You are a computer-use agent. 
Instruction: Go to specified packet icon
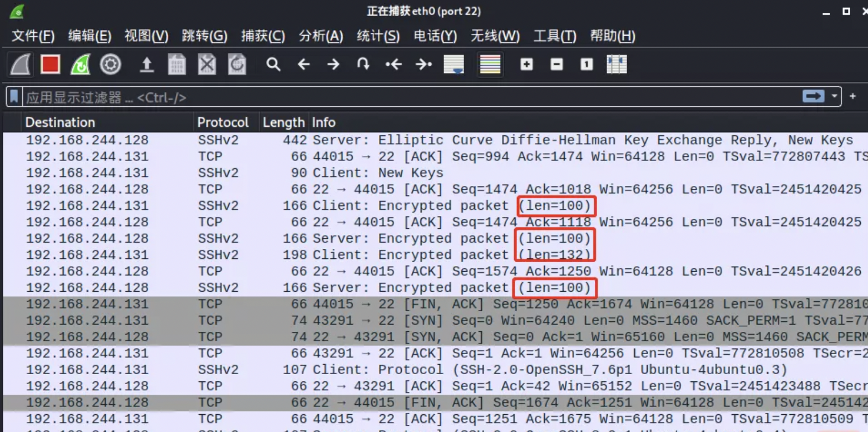coord(363,65)
